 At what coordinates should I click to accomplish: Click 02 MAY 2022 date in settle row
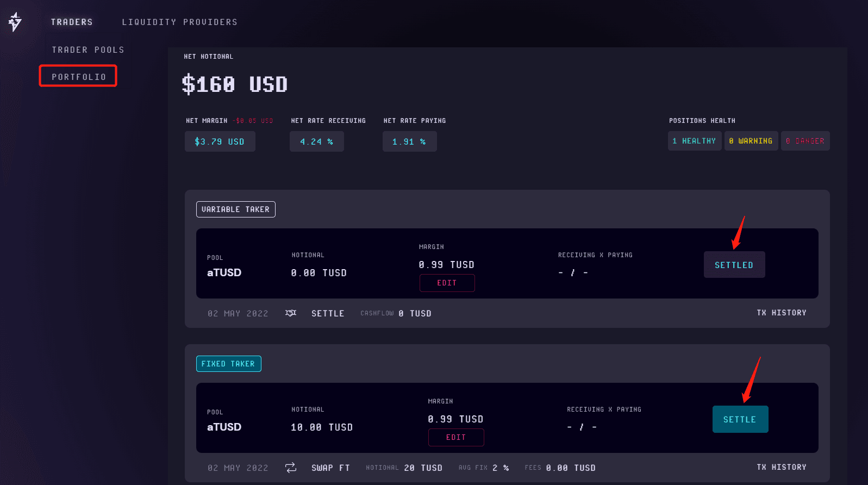pos(238,314)
